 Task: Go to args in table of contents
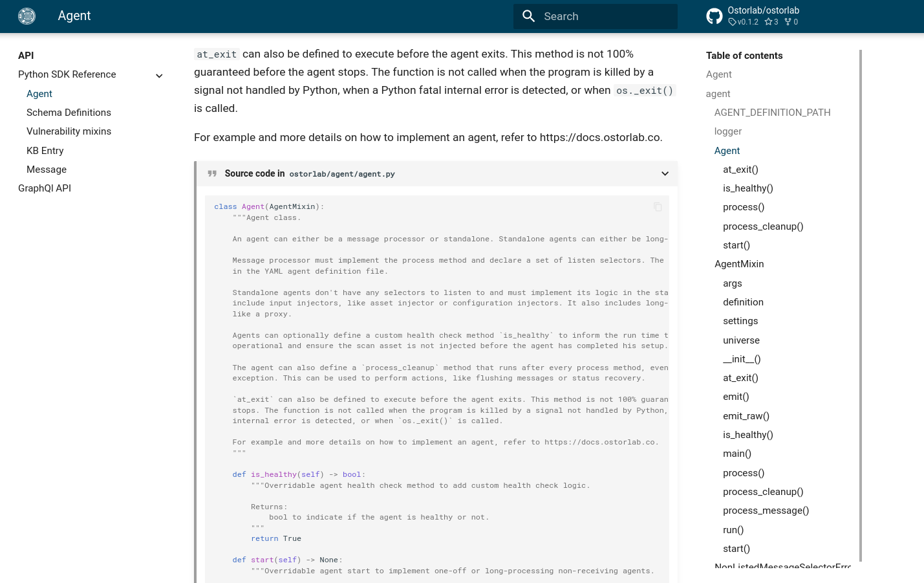click(x=733, y=283)
